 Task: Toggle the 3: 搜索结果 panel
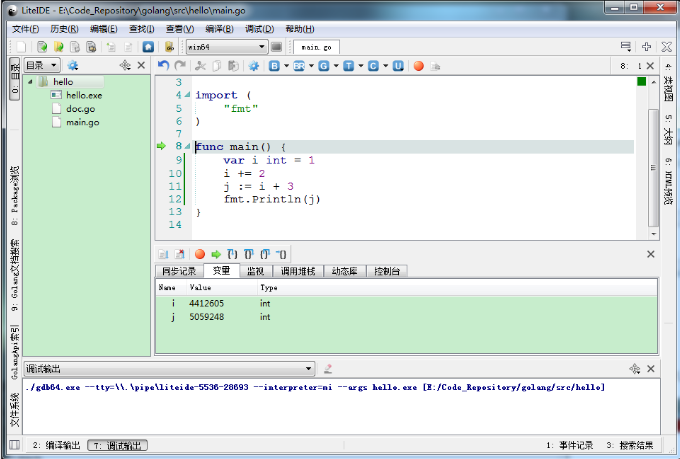tap(630, 445)
